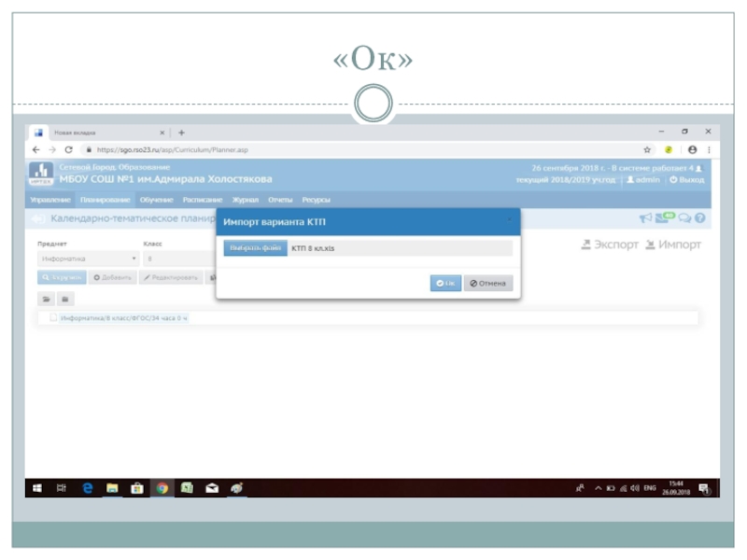The width and height of the screenshot is (747, 560).
Task: Click the browser forward arrow
Action: (52, 150)
